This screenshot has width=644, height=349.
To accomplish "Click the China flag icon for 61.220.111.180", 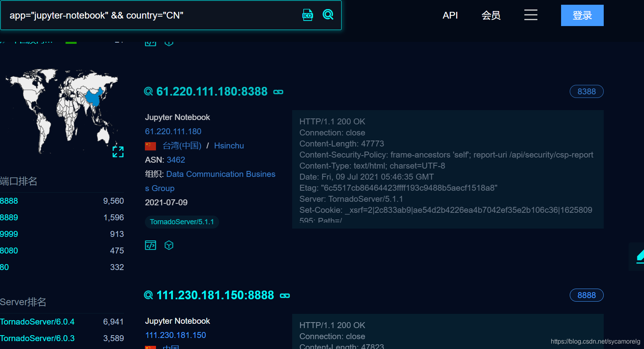I will [x=150, y=146].
